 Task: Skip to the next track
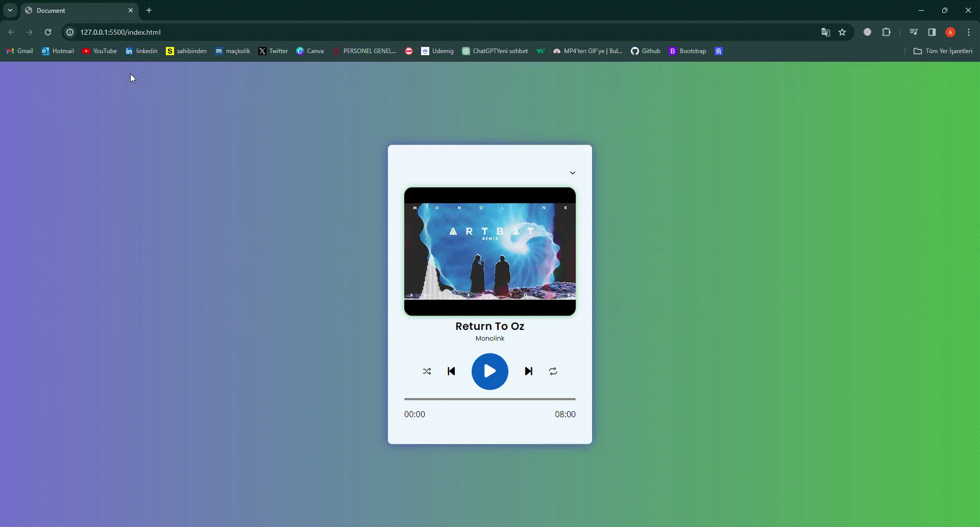[528, 371]
